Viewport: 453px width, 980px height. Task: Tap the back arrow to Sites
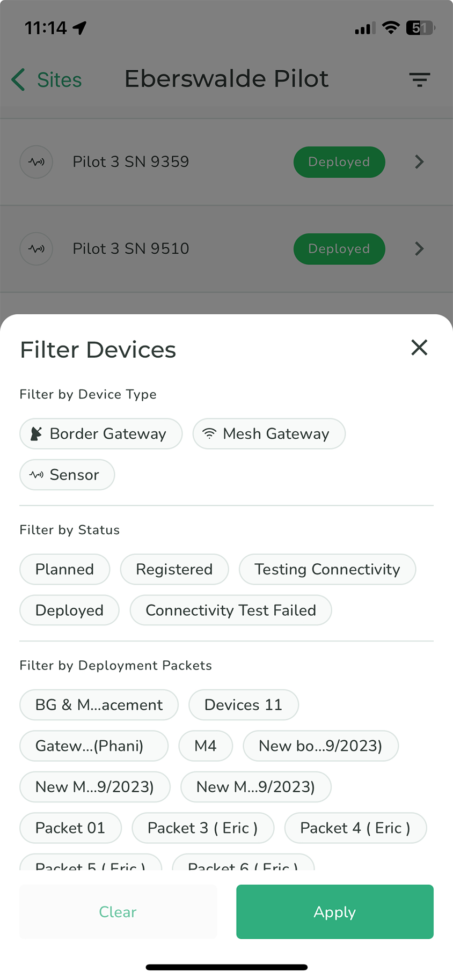19,80
